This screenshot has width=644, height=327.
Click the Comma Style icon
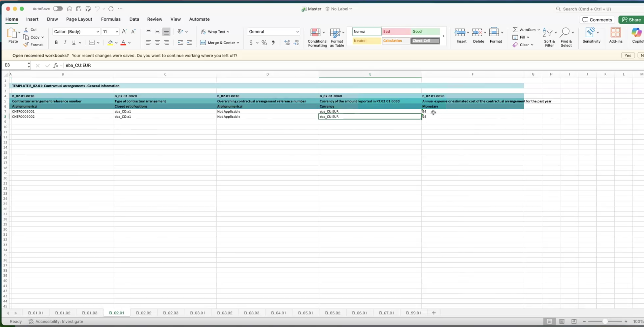[273, 43]
